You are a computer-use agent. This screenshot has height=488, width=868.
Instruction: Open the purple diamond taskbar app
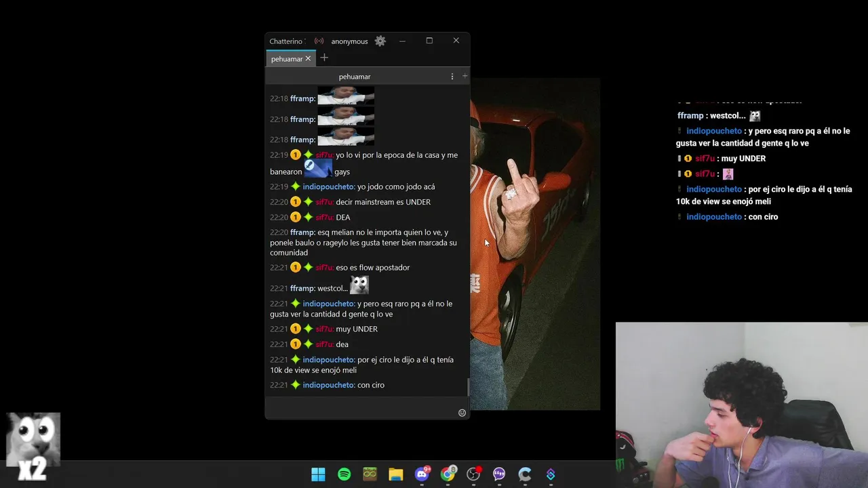click(x=551, y=474)
